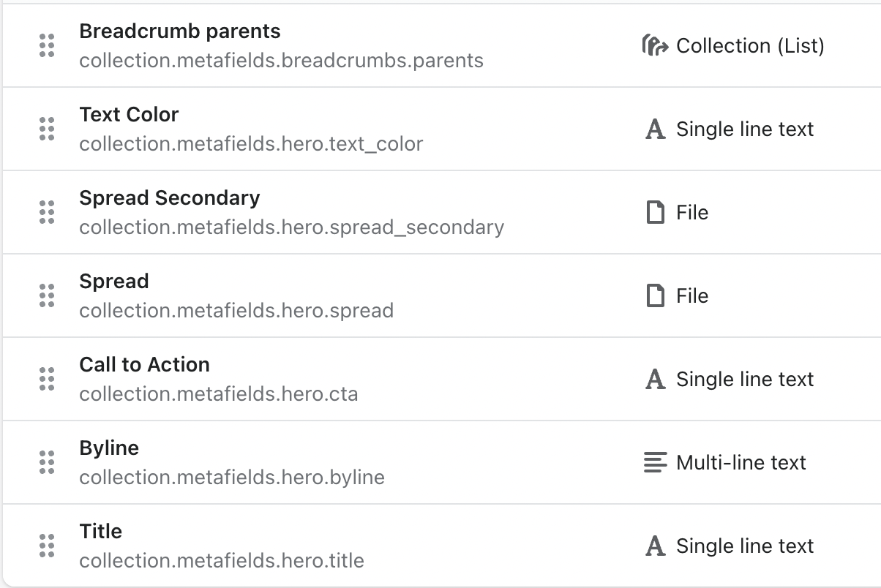Click the File type icon for Spread
881x588 pixels.
(656, 295)
